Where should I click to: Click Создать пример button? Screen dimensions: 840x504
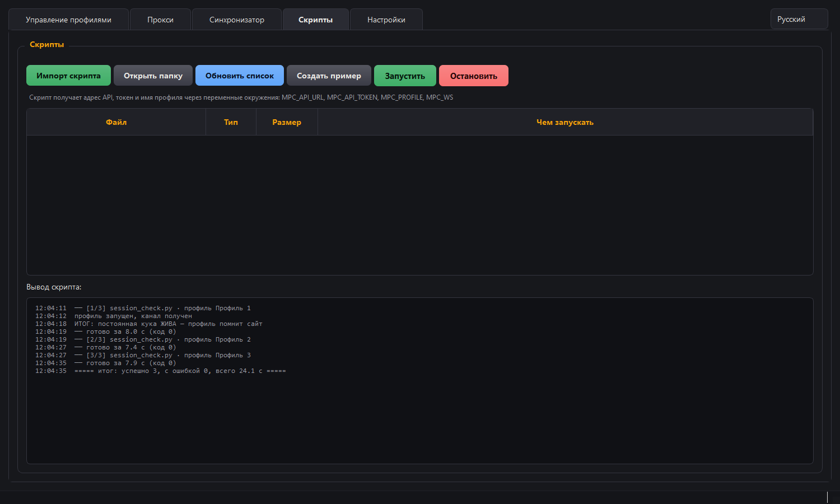tap(329, 76)
